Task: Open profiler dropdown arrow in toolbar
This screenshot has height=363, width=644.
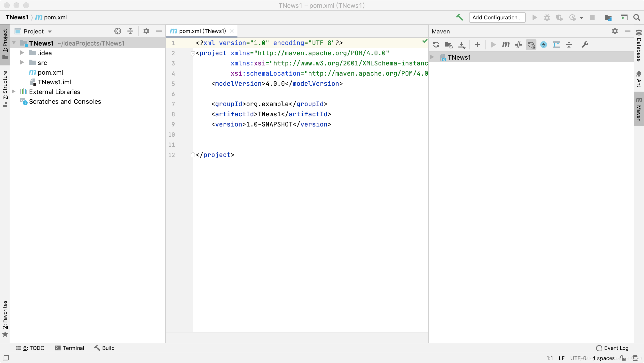Action: 581,18
